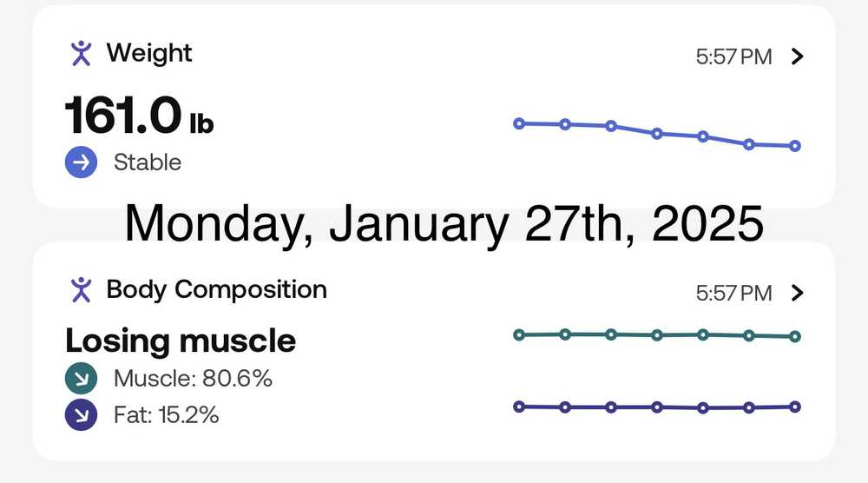Open Weight details with the chevron

(799, 57)
